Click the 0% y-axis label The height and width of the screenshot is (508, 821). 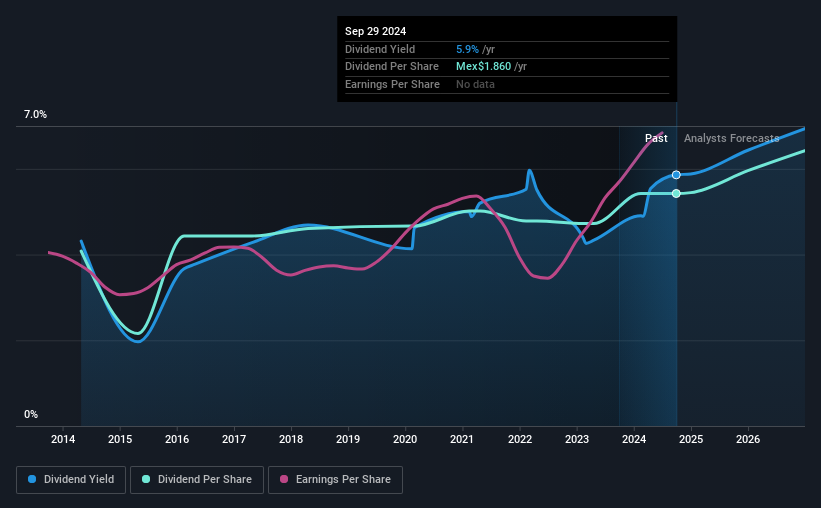coord(31,414)
